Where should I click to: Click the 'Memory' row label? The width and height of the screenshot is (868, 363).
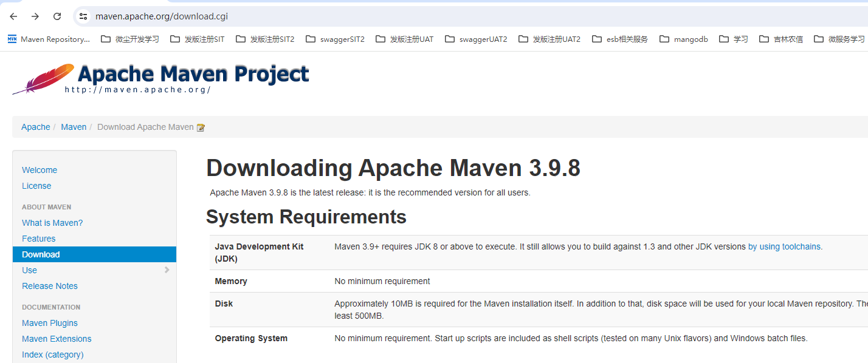tap(231, 281)
